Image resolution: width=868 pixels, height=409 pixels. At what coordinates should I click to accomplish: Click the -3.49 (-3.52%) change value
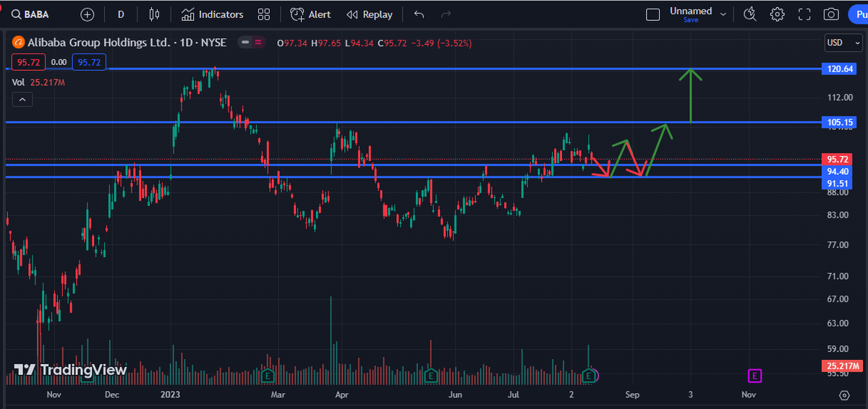coord(442,43)
